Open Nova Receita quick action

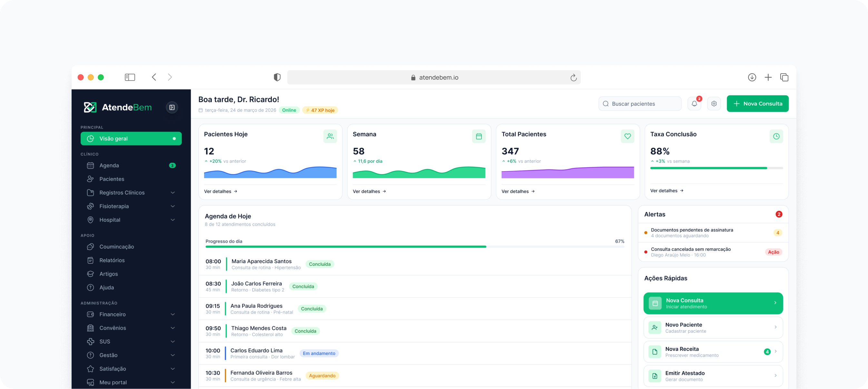click(x=713, y=352)
